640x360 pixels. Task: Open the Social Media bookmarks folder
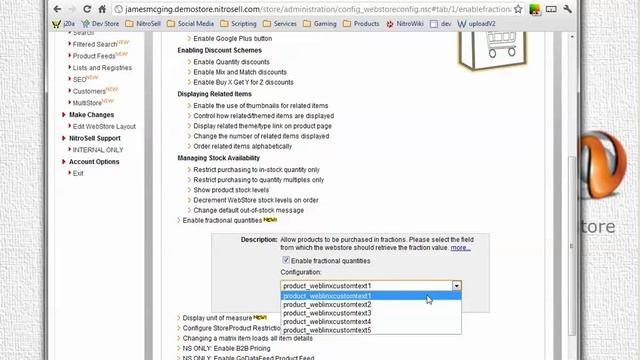[190, 24]
